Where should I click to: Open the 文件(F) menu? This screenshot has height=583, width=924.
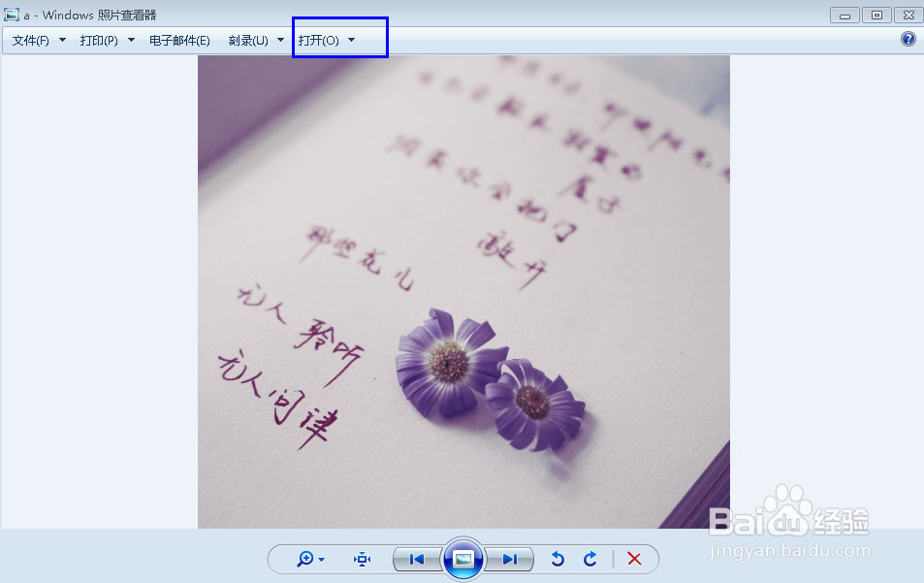pyautogui.click(x=31, y=40)
